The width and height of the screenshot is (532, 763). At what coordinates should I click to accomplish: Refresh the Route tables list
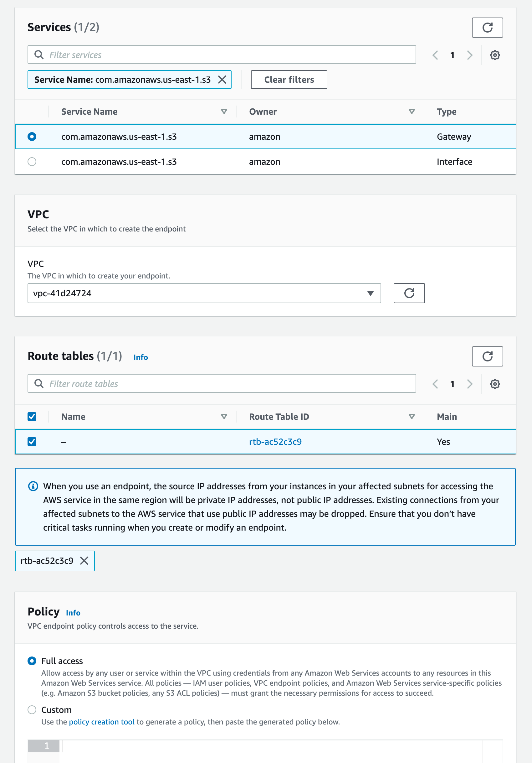(487, 356)
